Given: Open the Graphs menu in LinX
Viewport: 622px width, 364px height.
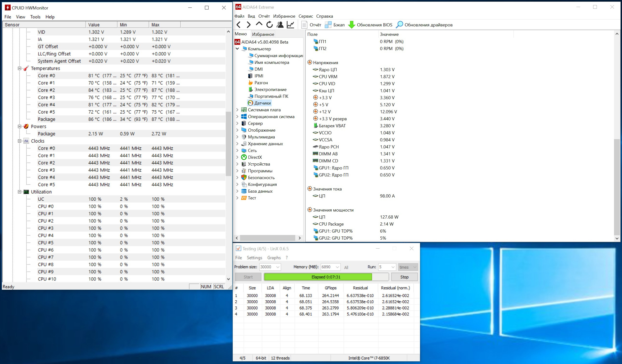Looking at the screenshot, I should click(274, 258).
